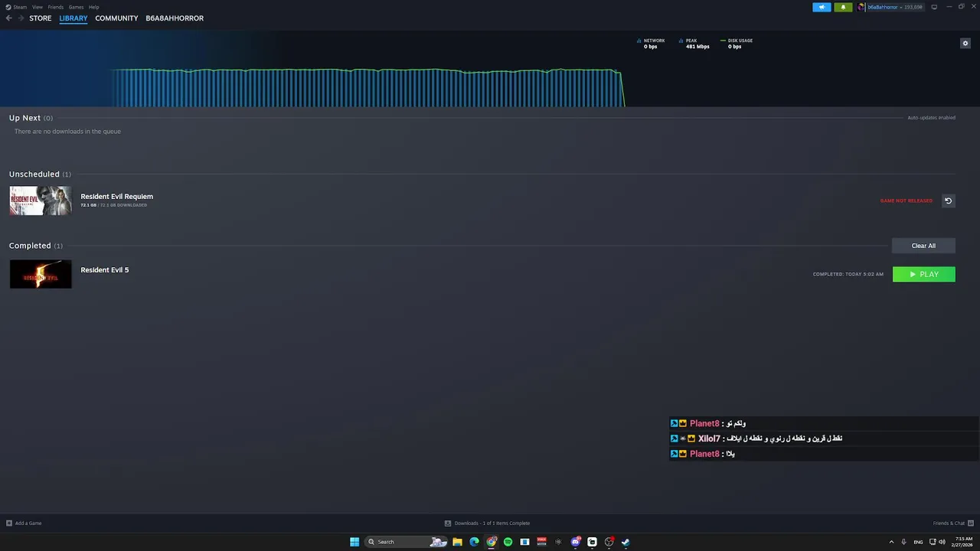980x551 pixels.
Task: Open the Games menu
Action: click(76, 7)
